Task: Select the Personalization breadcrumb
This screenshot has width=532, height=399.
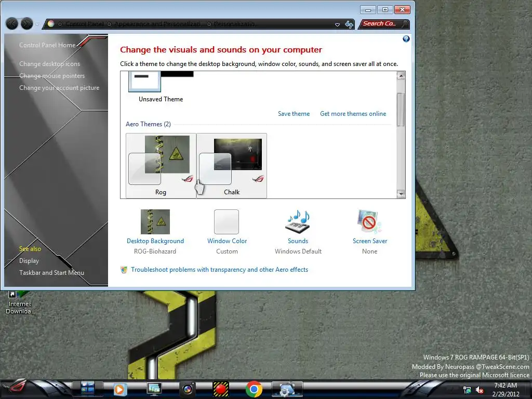Action: click(234, 24)
